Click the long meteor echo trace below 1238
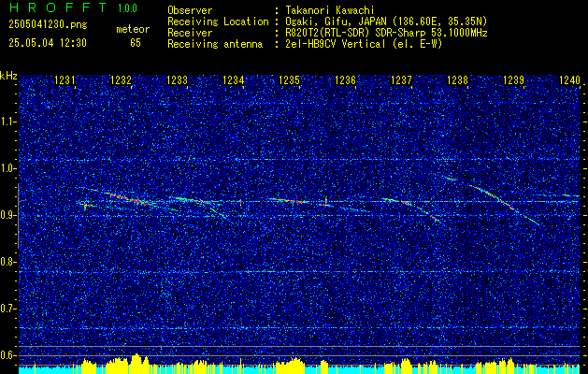The image size is (588, 374). pos(503,203)
